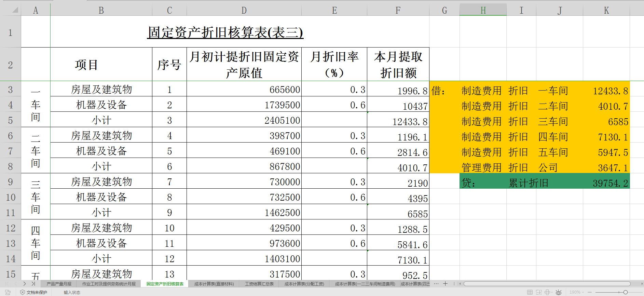
Task: Select column K header
Action: tap(606, 10)
